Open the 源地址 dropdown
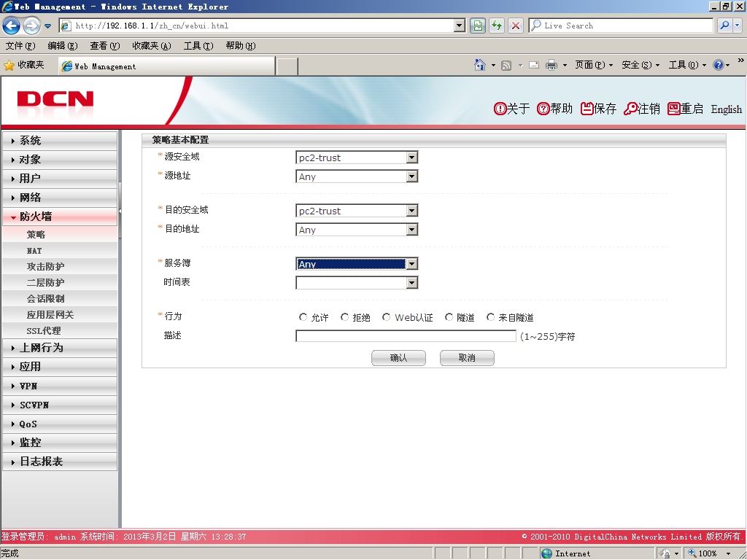This screenshot has height=560, width=747. point(357,176)
